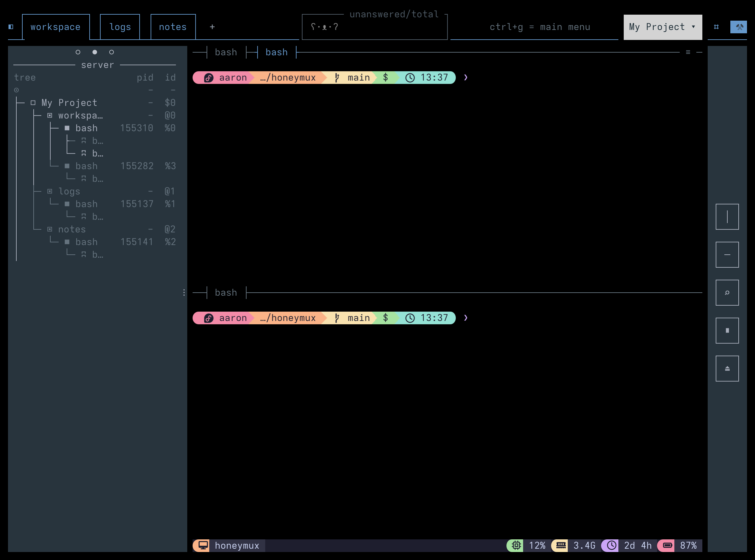
Task: Open the logs tab
Action: click(x=120, y=27)
